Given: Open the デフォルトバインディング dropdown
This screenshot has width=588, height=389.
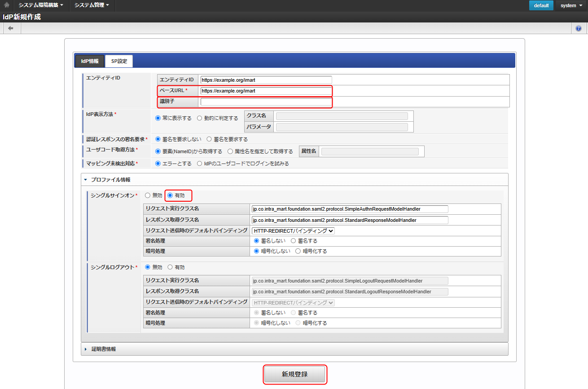Looking at the screenshot, I should pyautogui.click(x=293, y=230).
